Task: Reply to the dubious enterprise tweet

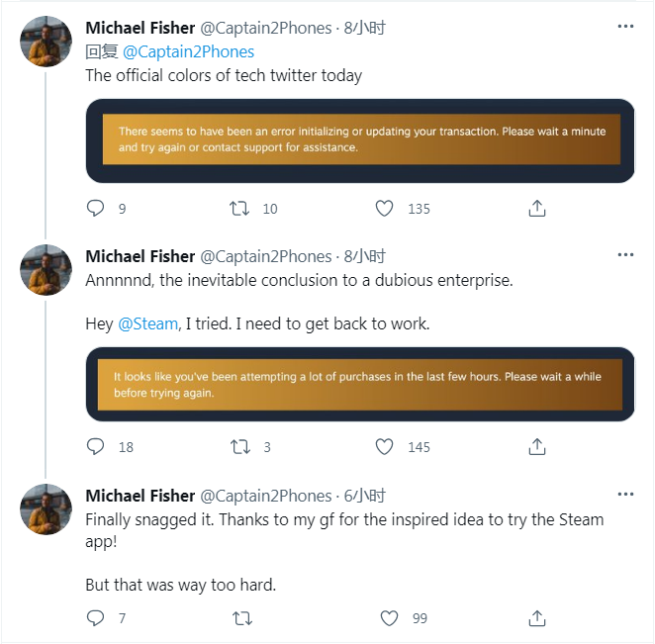Action: 96,447
